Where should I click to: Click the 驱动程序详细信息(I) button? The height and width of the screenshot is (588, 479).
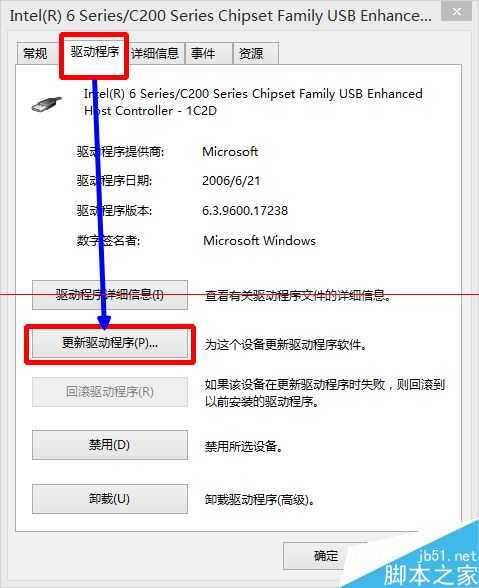coord(110,295)
